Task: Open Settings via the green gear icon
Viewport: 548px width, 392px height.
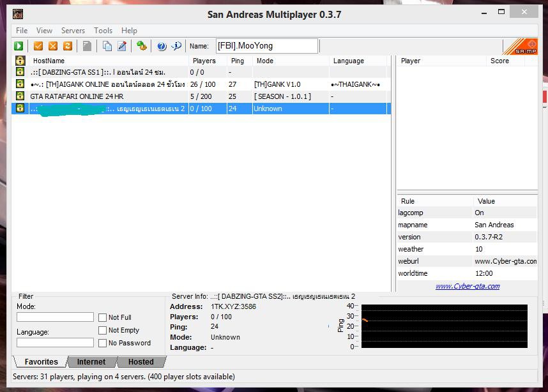Action: pyautogui.click(x=142, y=46)
